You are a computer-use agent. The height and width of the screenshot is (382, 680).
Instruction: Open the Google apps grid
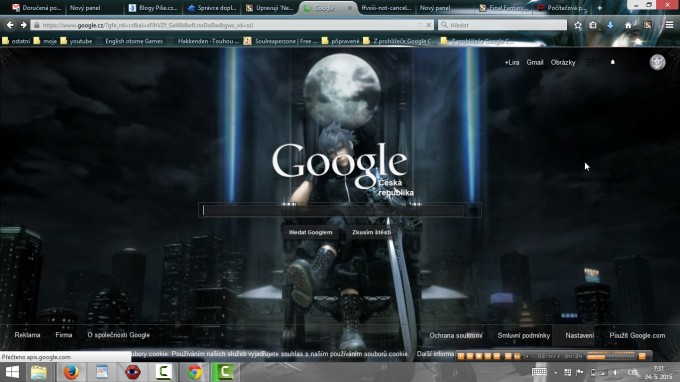point(590,62)
